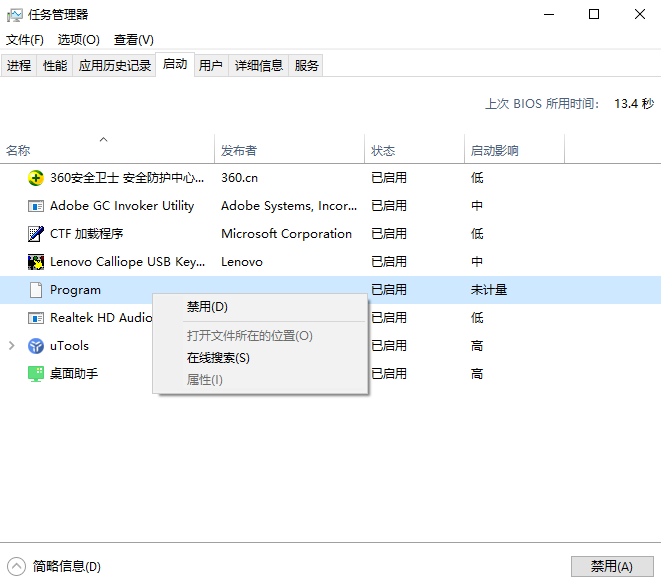The width and height of the screenshot is (661, 587).
Task: Click 高 impact value in 桌面助手 row
Action: click(477, 374)
